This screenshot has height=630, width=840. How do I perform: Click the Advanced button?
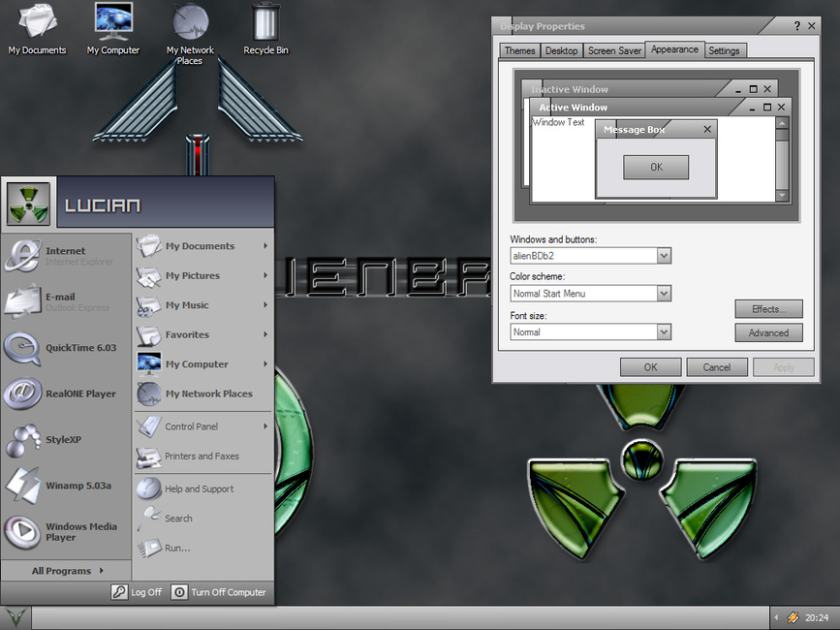click(x=768, y=332)
